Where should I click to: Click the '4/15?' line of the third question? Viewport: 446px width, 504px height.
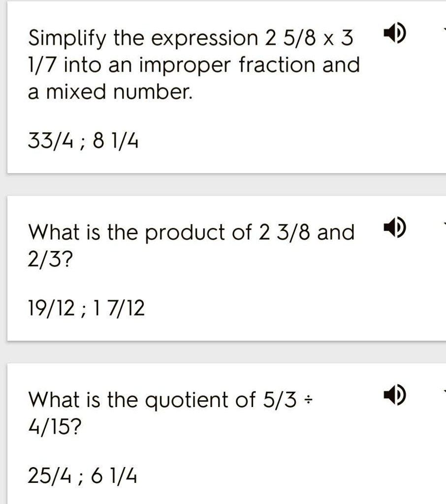55,427
